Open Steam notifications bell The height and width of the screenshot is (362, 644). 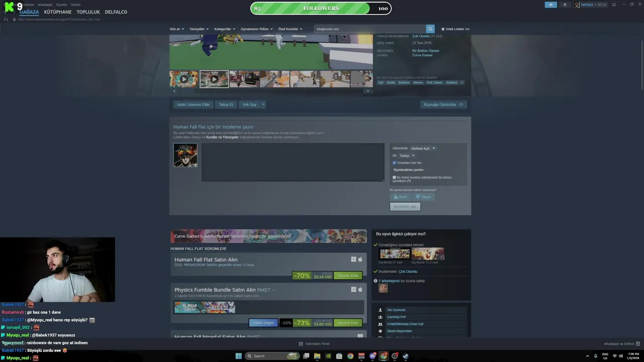565,5
